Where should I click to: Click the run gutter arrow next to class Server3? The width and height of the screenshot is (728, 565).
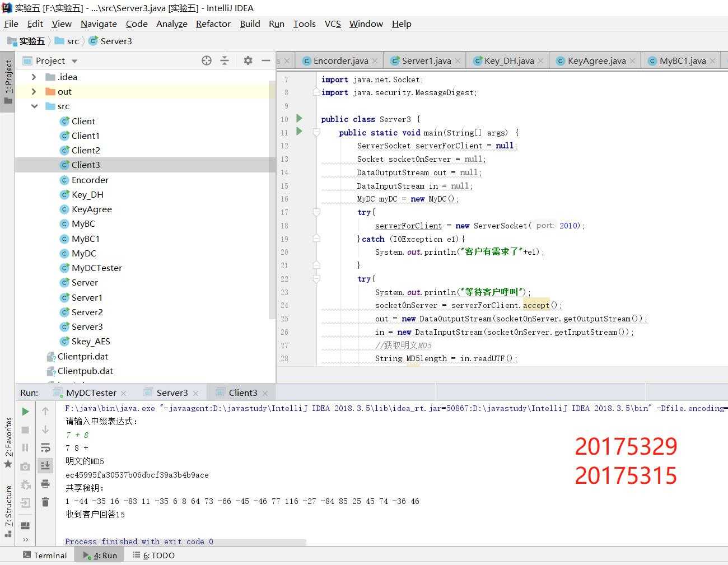299,118
